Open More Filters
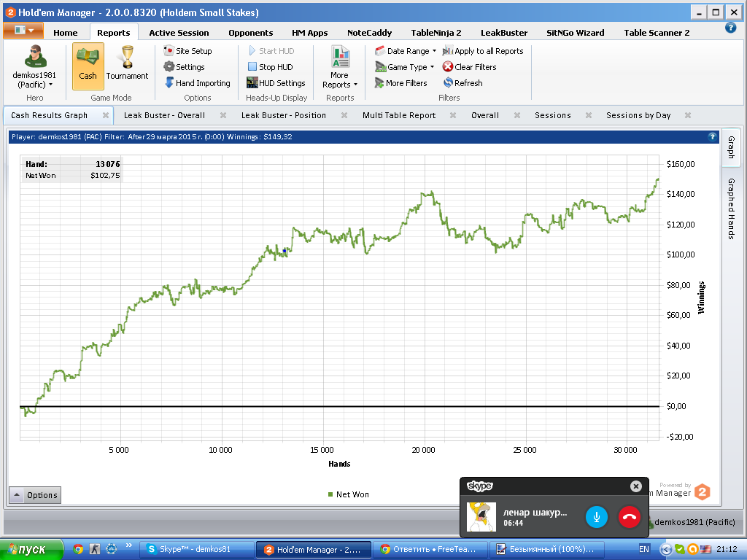This screenshot has width=747, height=560. click(x=400, y=83)
